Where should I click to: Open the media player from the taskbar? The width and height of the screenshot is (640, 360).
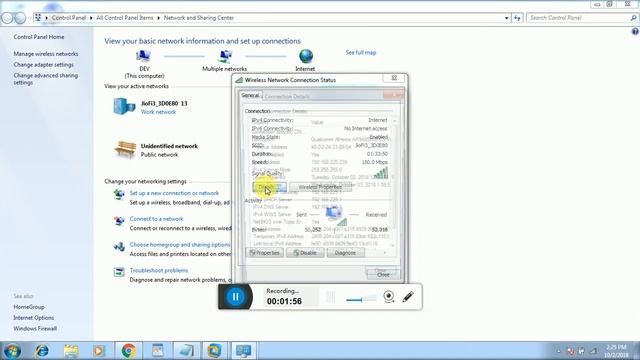(x=99, y=351)
